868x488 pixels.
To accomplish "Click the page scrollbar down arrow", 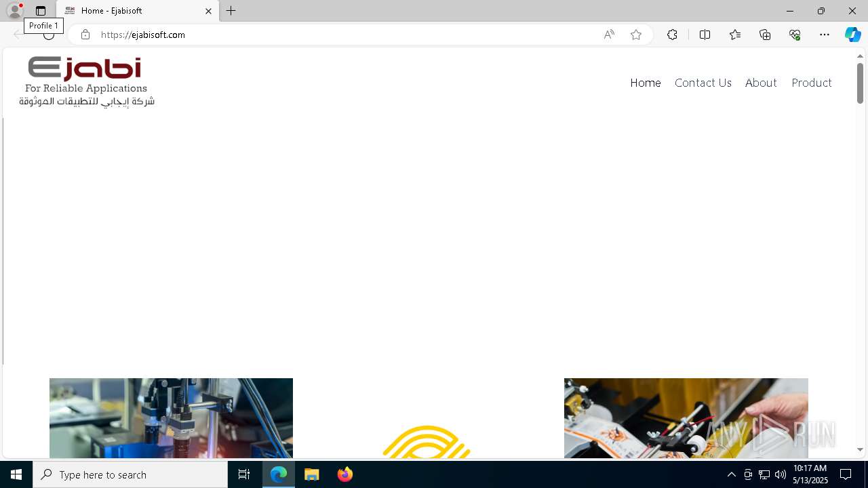I will [860, 449].
